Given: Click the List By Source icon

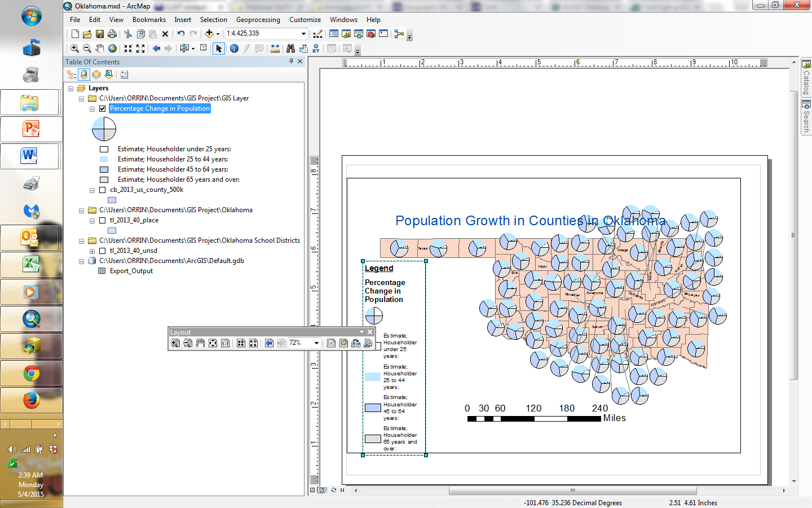Looking at the screenshot, I should (x=84, y=75).
